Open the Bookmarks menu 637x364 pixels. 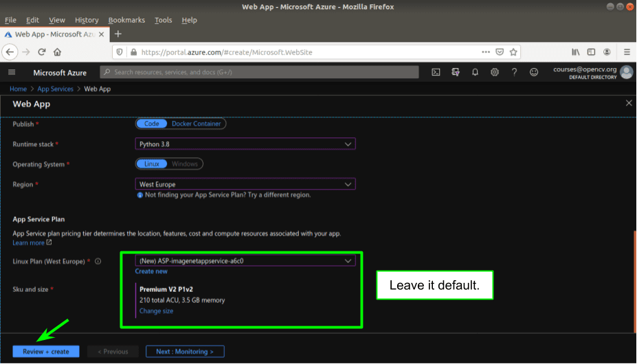[126, 20]
